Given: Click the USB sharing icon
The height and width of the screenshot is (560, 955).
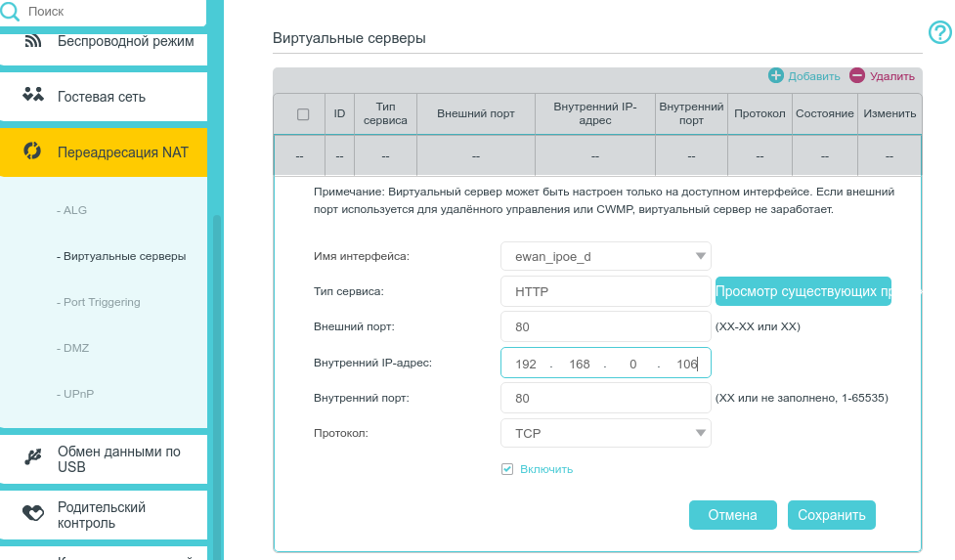Looking at the screenshot, I should pyautogui.click(x=33, y=456).
